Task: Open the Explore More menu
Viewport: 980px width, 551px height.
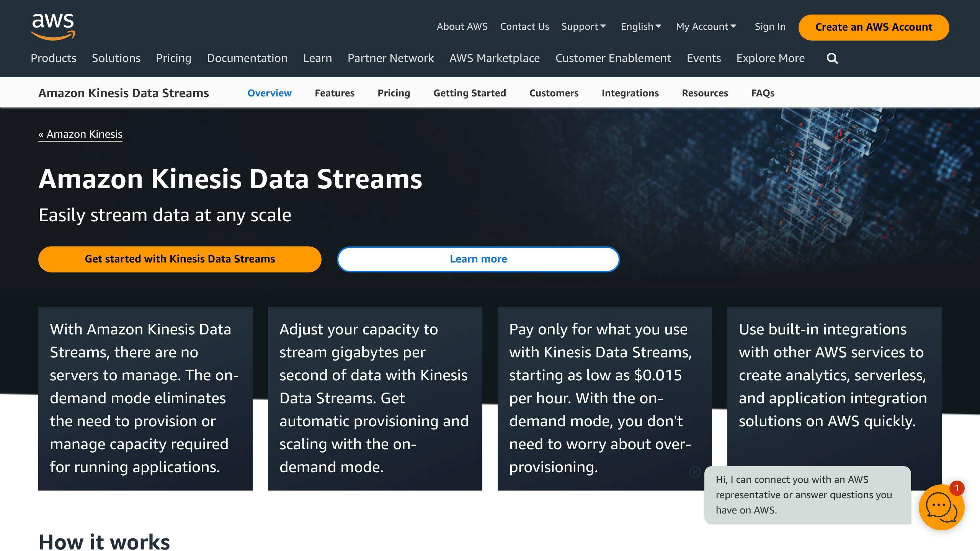Action: point(771,58)
